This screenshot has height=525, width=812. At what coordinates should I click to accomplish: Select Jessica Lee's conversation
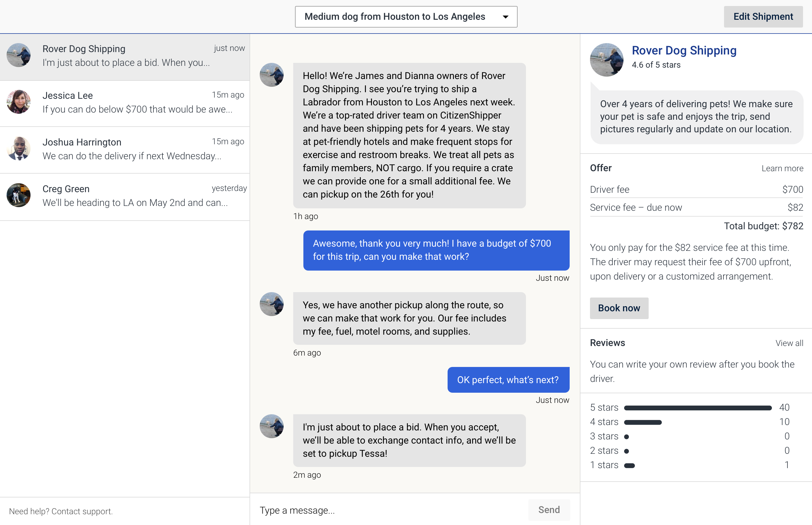pos(125,102)
